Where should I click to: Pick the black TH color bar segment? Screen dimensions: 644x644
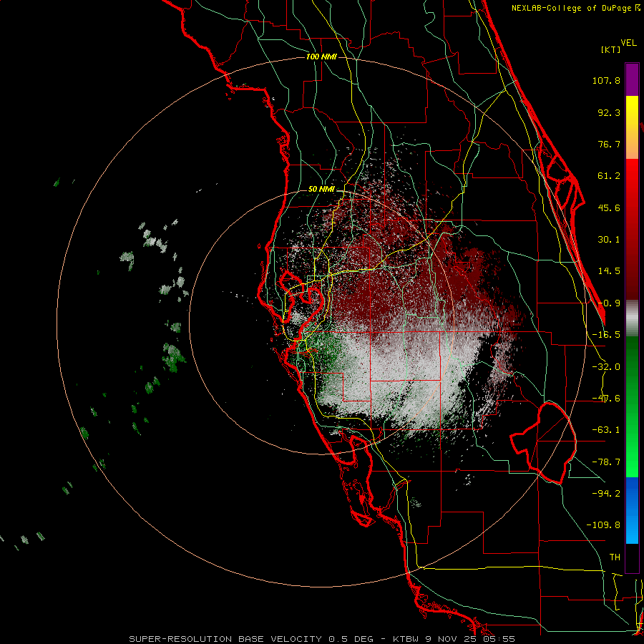(632, 557)
